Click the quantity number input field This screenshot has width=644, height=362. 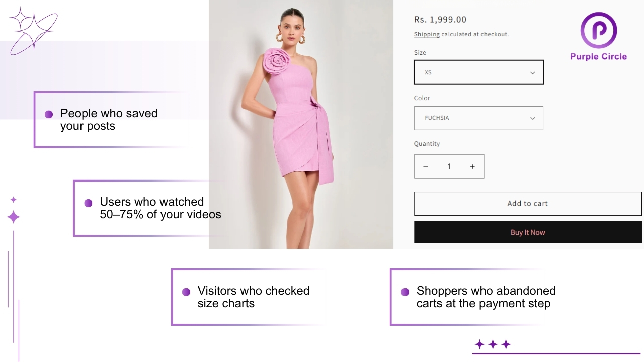coord(449,166)
